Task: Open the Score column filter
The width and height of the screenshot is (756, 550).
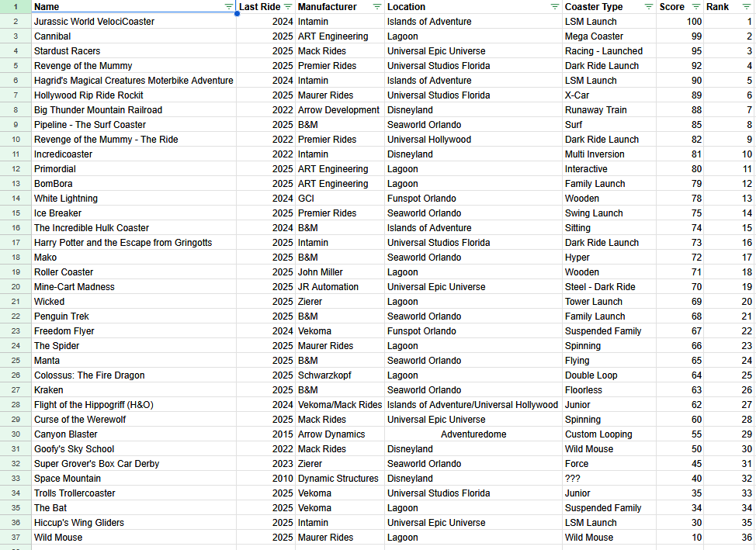Action: (x=696, y=7)
